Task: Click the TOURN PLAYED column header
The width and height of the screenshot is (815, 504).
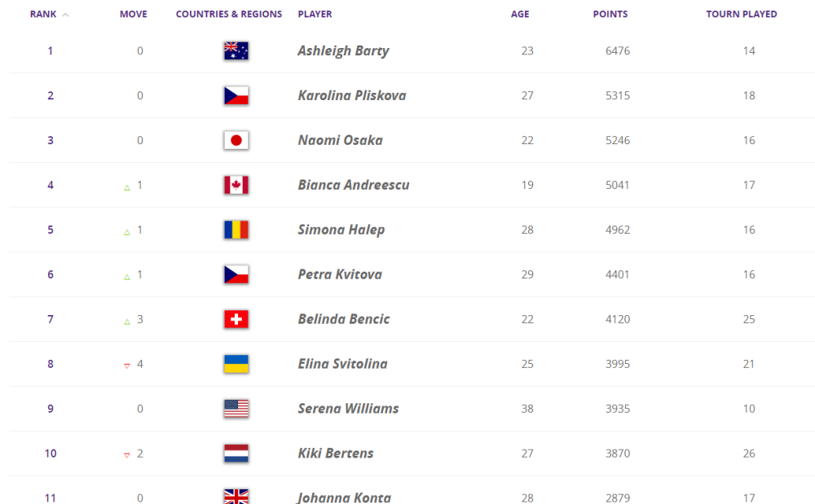Action: tap(741, 15)
